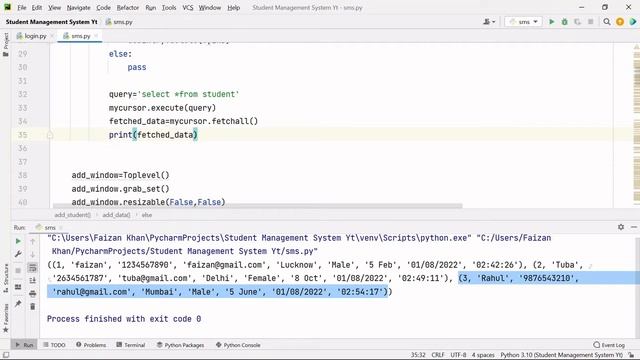
Task: Pin the Run tab
Action: [x=18, y=303]
